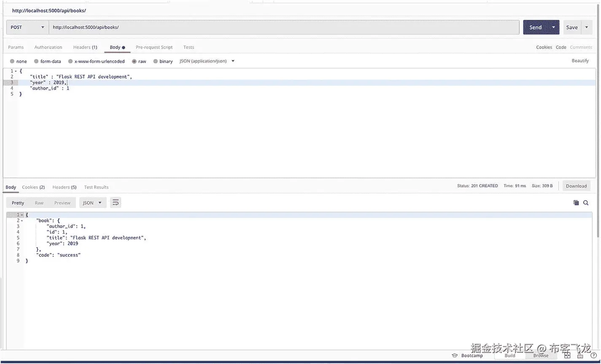Image resolution: width=601 pixels, height=364 pixels.
Task: Open the POST method dropdown
Action: (x=27, y=27)
